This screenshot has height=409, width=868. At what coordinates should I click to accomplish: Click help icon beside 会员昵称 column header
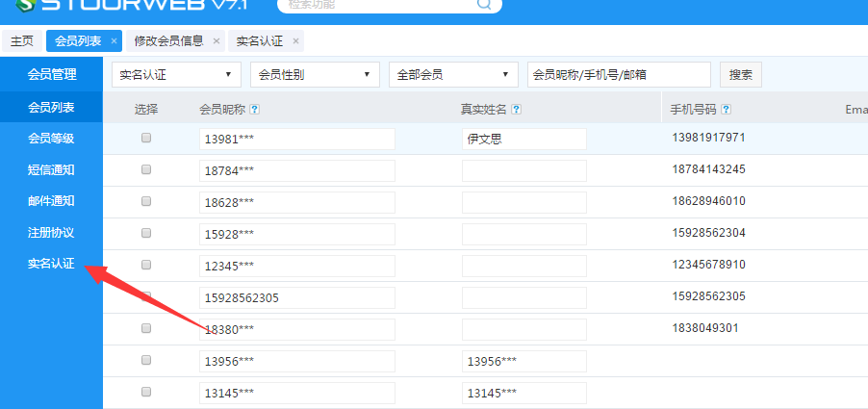(x=255, y=110)
